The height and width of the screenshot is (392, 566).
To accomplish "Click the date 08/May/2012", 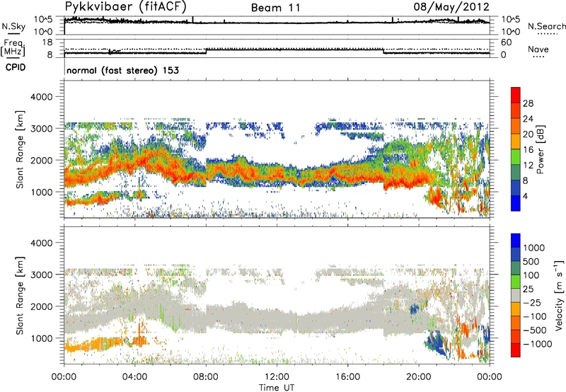I will pos(451,7).
